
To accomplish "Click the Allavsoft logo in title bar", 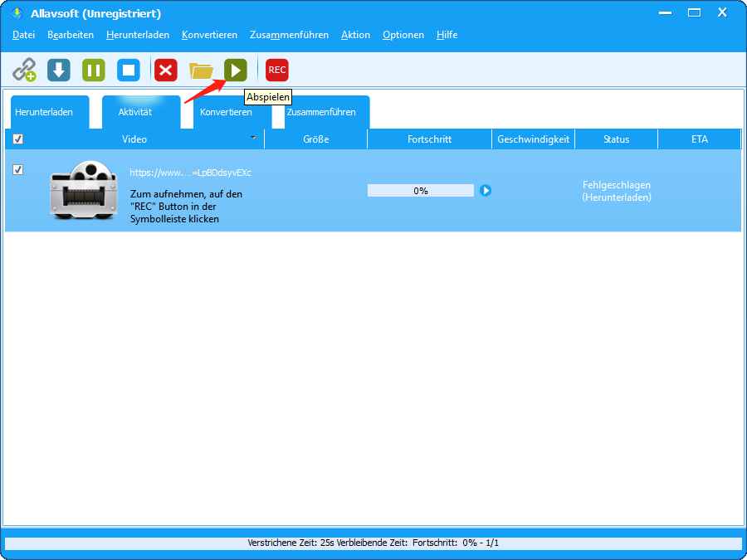I will (17, 13).
